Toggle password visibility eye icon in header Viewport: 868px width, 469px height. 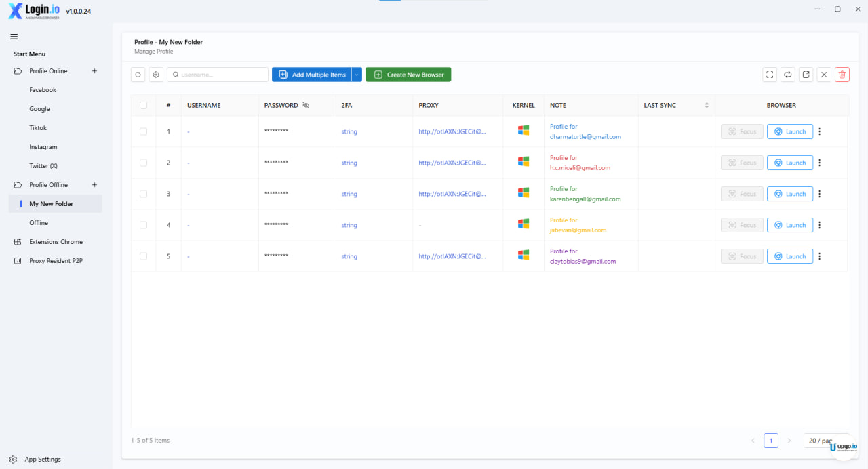(306, 105)
